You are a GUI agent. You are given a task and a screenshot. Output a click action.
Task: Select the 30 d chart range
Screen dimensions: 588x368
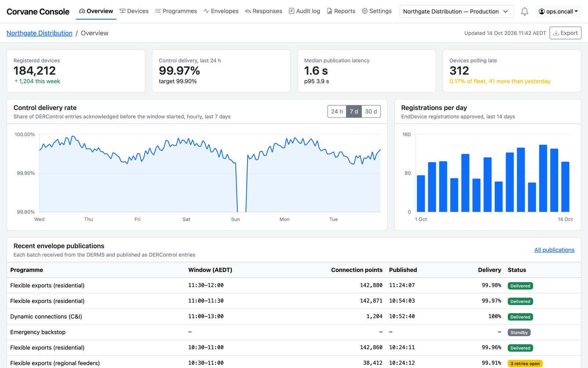click(371, 112)
